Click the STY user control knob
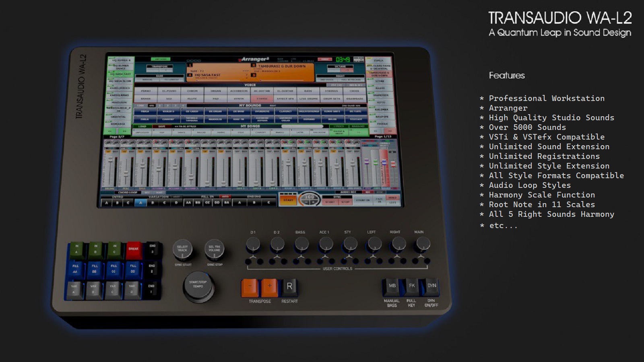 tap(350, 244)
